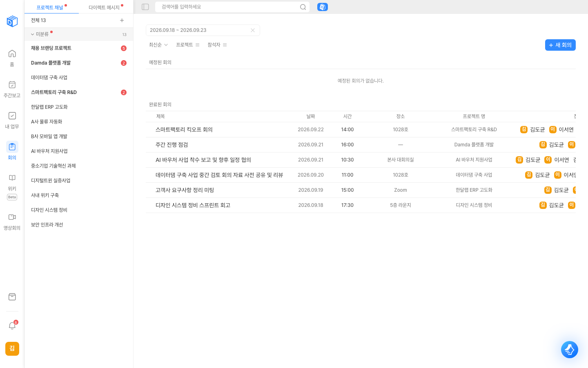Open the archive box icon in rail
The height and width of the screenshot is (368, 588).
(12, 297)
